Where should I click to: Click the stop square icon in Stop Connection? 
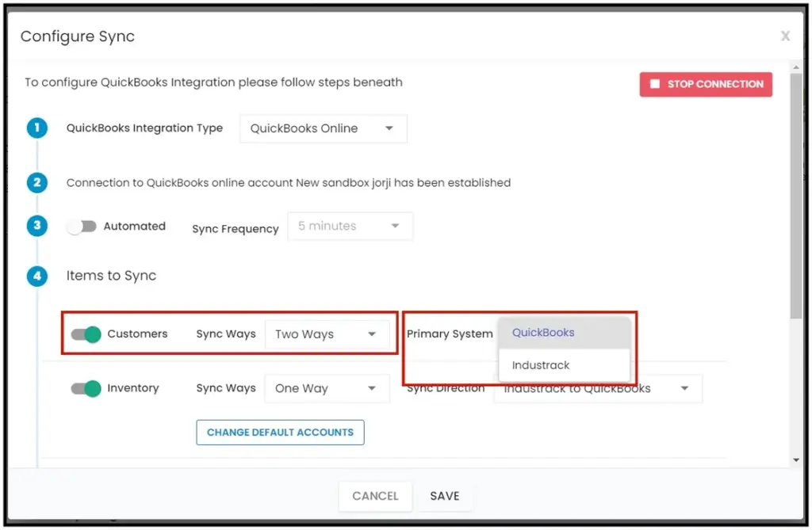point(655,84)
